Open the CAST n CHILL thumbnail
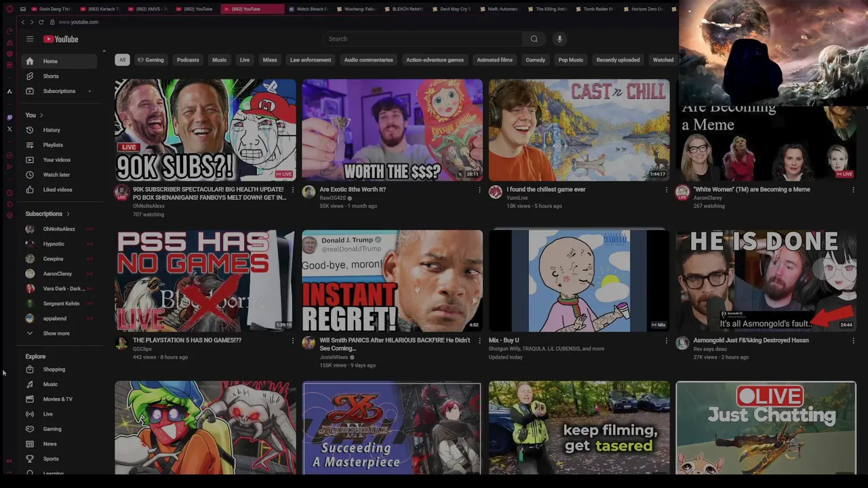 pos(579,130)
